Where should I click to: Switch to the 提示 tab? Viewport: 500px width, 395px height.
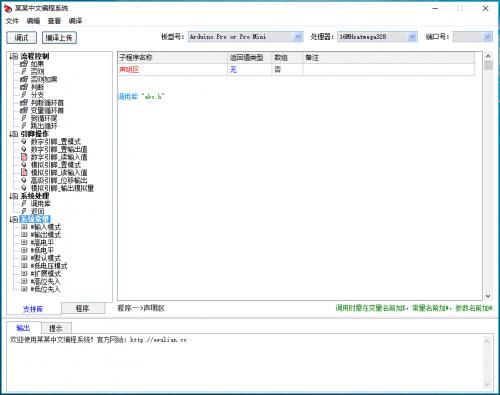(x=56, y=328)
